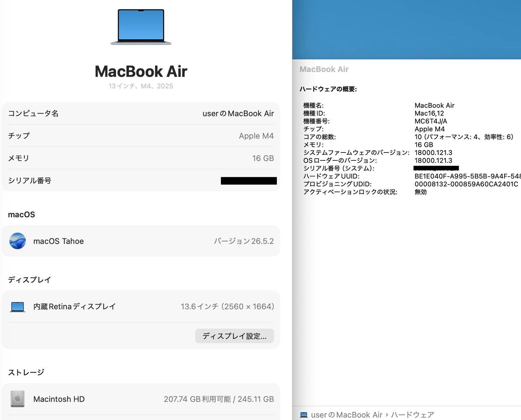The width and height of the screenshot is (521, 420).
Task: Click '10 (パフォーマンス: 4、効率性: 6)' cores value
Action: pos(464,137)
